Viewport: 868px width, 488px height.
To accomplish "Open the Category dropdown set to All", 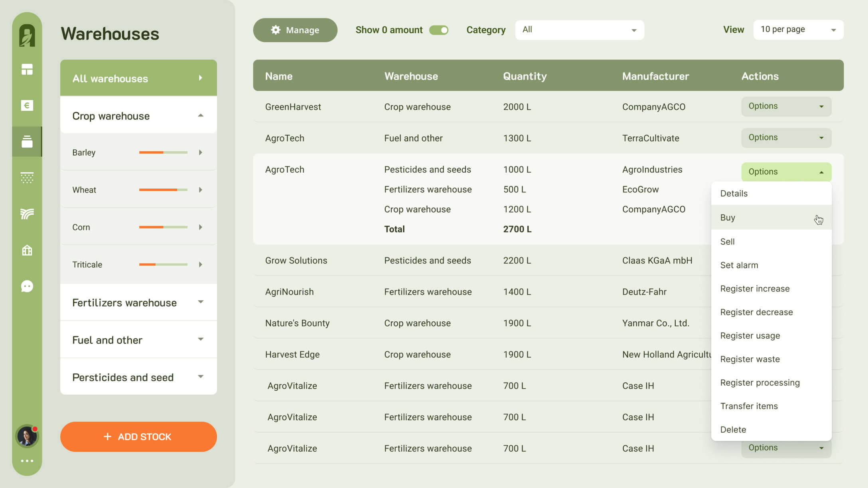I will point(579,30).
